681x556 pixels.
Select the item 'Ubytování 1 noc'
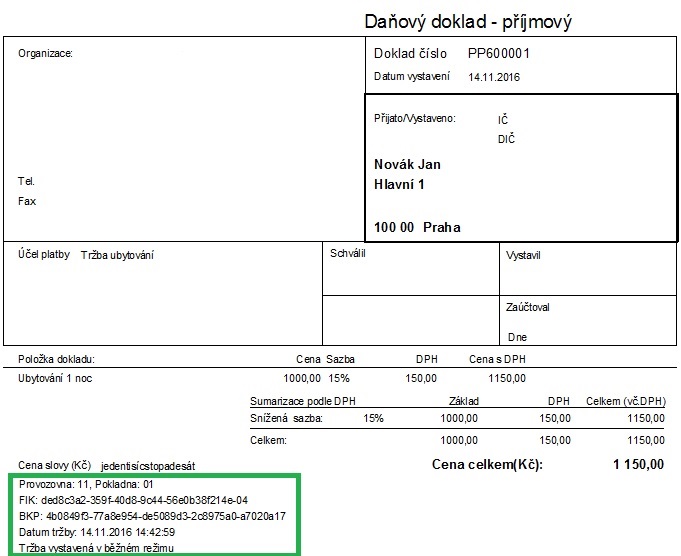point(55,378)
